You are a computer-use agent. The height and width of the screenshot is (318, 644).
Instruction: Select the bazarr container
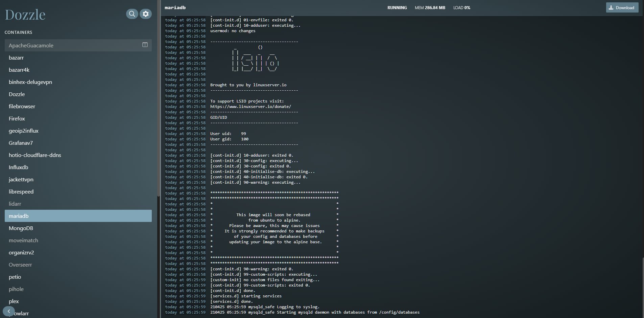[x=16, y=58]
